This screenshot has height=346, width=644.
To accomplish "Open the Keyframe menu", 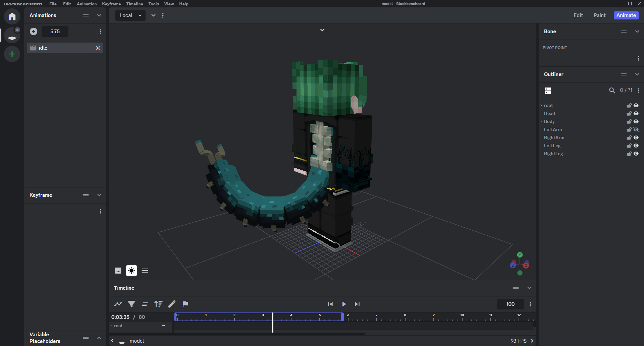I will pos(111,4).
